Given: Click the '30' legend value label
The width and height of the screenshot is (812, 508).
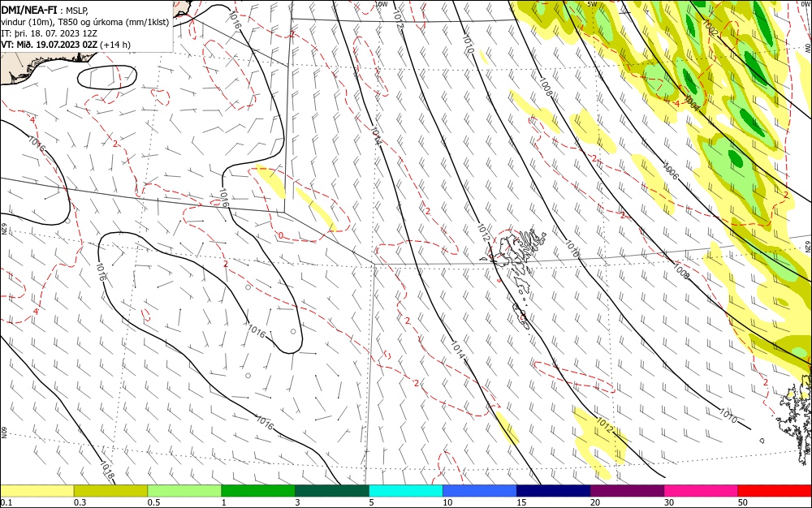Looking at the screenshot, I should coord(669,502).
